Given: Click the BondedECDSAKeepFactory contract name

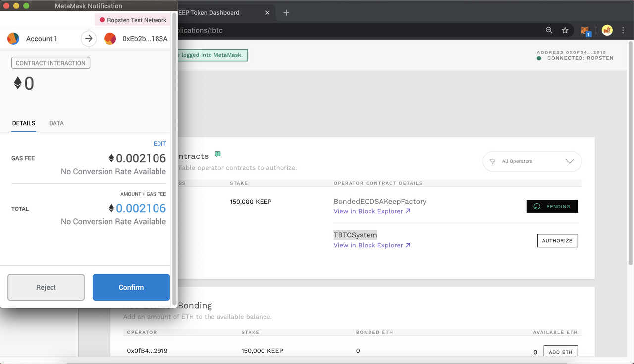Looking at the screenshot, I should click(x=380, y=201).
